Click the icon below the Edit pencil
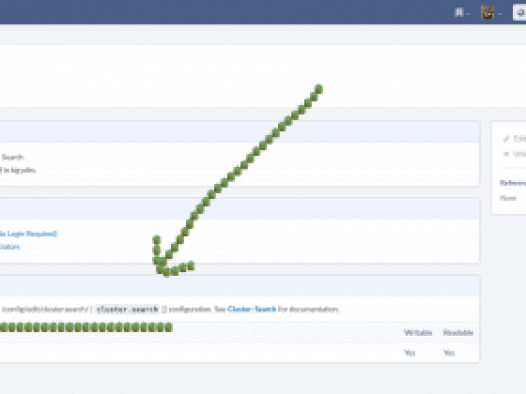Viewport: 526px width, 394px height. point(506,154)
